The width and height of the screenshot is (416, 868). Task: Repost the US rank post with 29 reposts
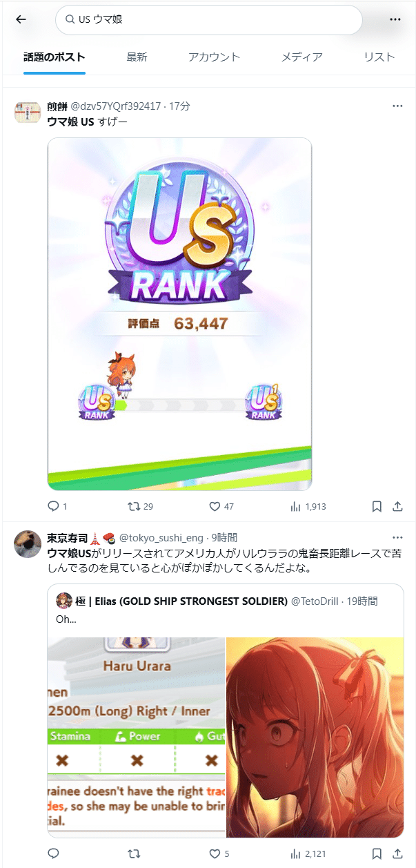point(135,507)
